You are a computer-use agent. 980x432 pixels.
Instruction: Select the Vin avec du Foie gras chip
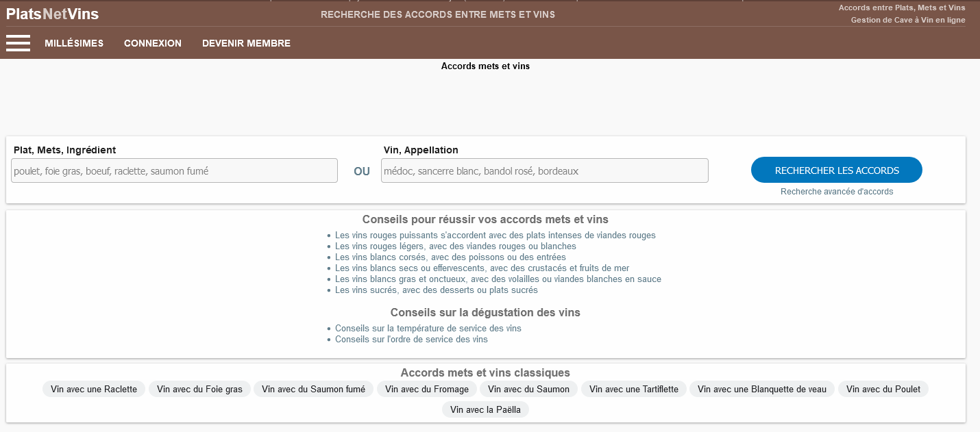coord(199,389)
